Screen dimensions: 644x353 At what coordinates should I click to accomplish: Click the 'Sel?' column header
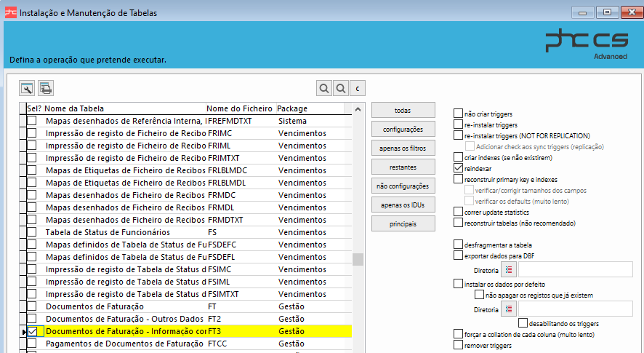pyautogui.click(x=34, y=108)
